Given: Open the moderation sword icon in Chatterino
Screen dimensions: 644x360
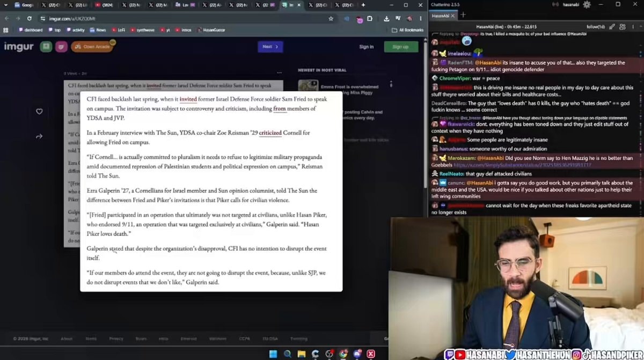Looking at the screenshot, I should coord(612,26).
